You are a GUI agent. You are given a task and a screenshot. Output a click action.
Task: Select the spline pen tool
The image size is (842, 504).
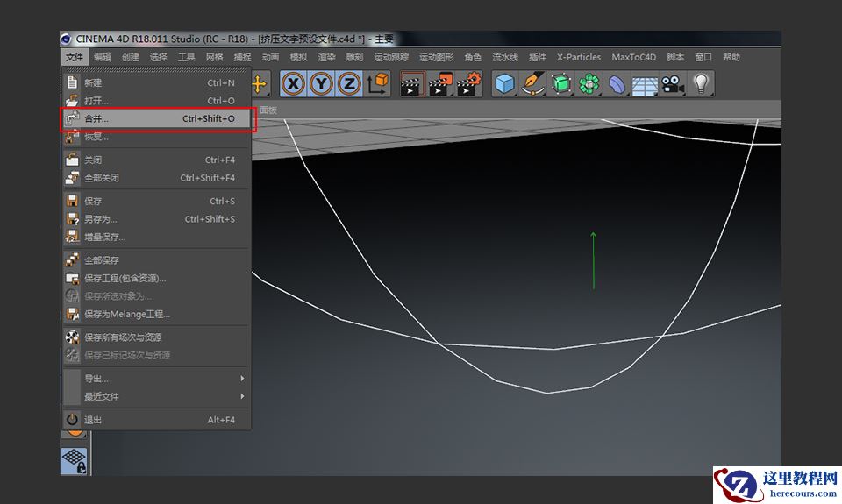pyautogui.click(x=532, y=84)
